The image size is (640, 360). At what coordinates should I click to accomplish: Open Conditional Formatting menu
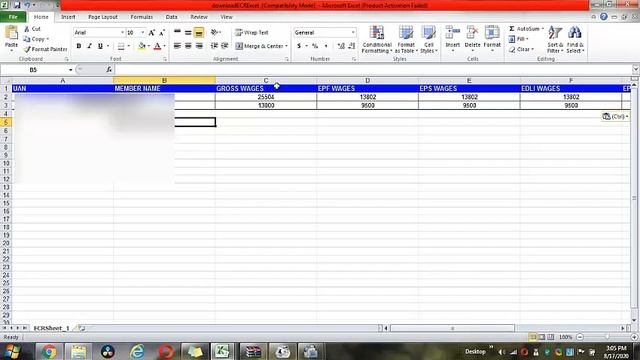(377, 39)
